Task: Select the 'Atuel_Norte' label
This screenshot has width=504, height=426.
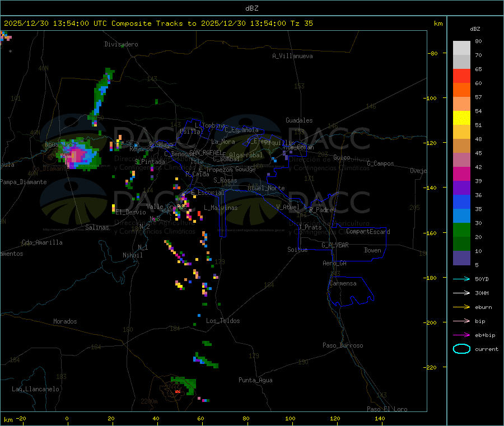Action: tap(266, 188)
